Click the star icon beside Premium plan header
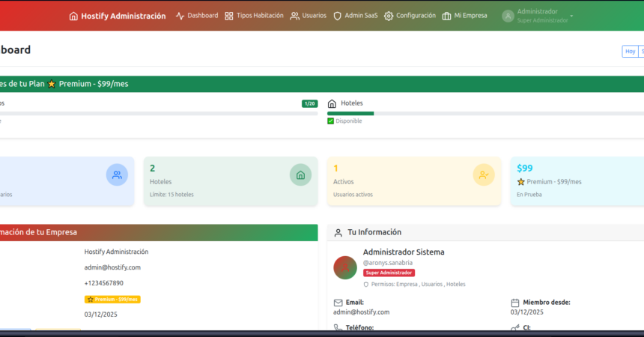The width and height of the screenshot is (644, 337). pos(52,84)
